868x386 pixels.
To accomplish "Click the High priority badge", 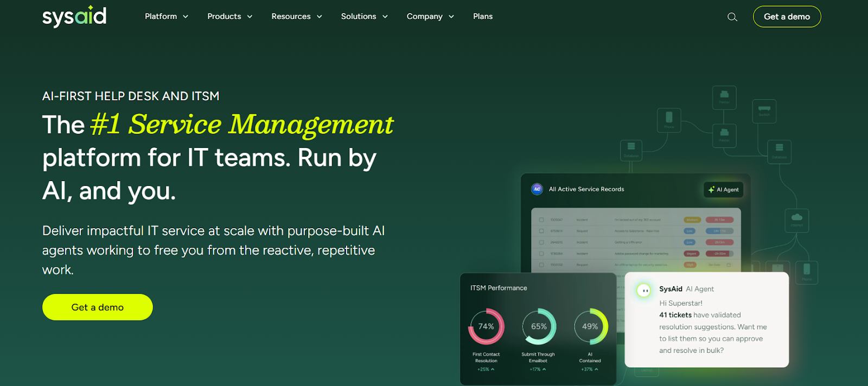I will (690, 265).
